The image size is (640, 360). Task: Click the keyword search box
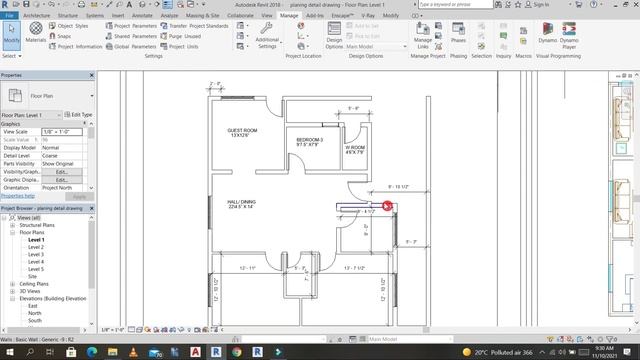pyautogui.click(x=456, y=4)
